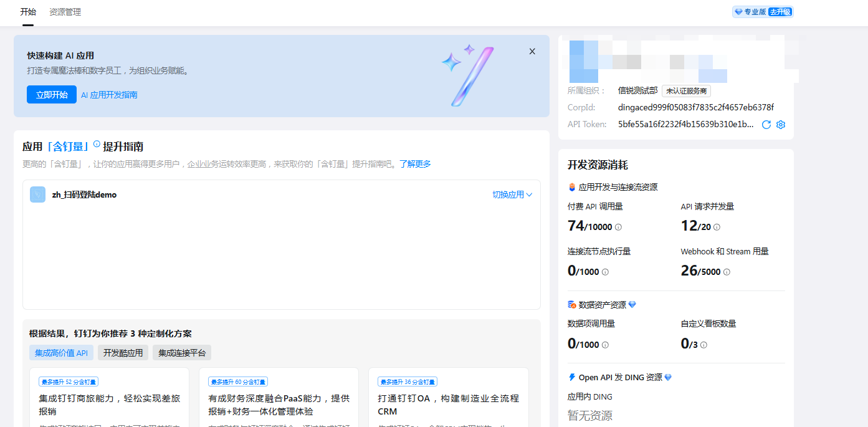
Task: Click the zh_扫码登陆demo app name
Action: pyautogui.click(x=84, y=194)
